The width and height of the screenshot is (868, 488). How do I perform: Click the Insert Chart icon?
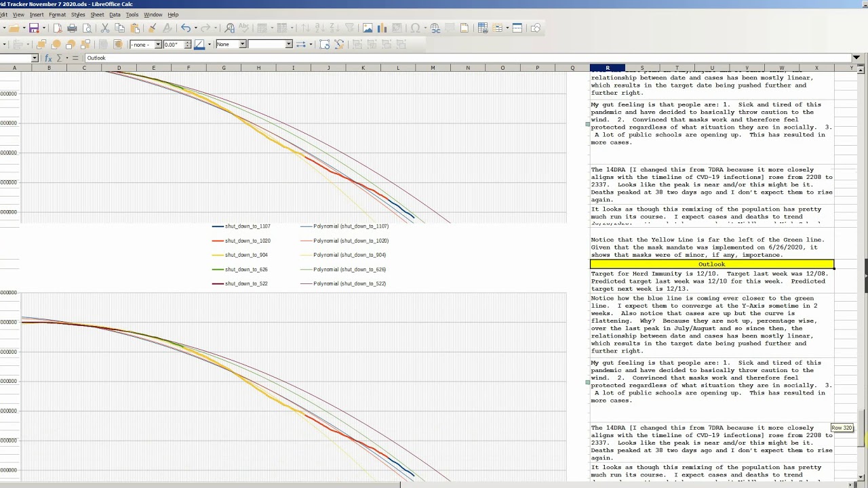pos(382,28)
